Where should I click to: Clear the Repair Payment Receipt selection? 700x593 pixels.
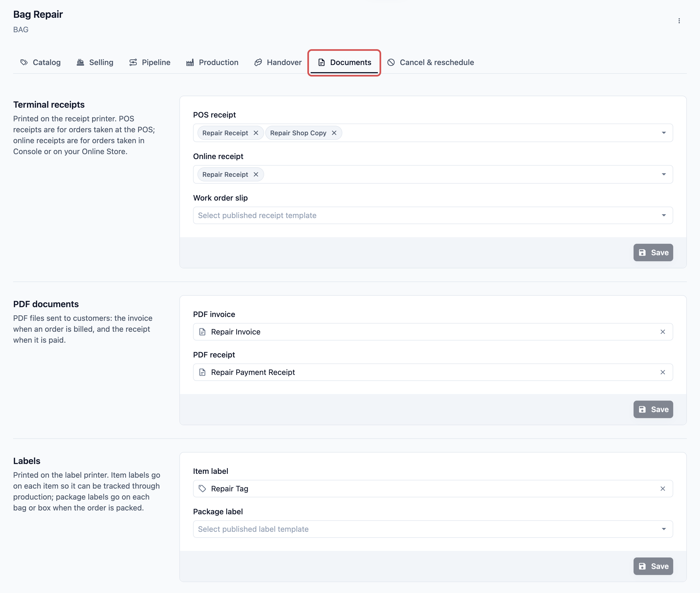663,372
